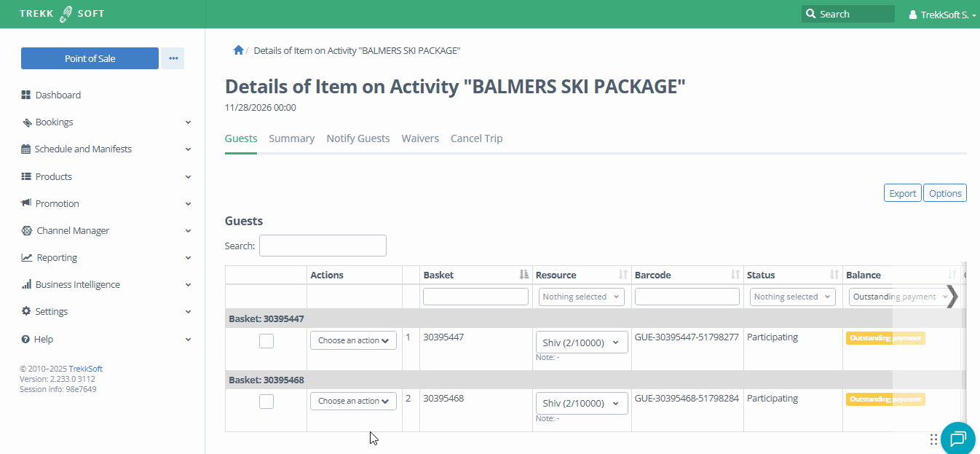Click the guests Search input field

tap(323, 246)
